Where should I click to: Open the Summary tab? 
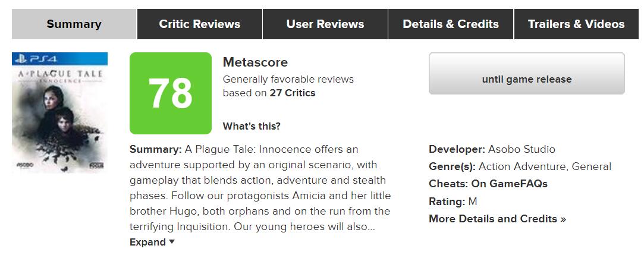pos(74,24)
